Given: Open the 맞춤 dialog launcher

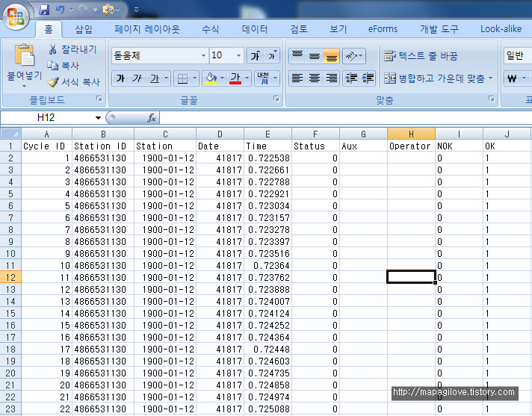Looking at the screenshot, I should click(492, 99).
